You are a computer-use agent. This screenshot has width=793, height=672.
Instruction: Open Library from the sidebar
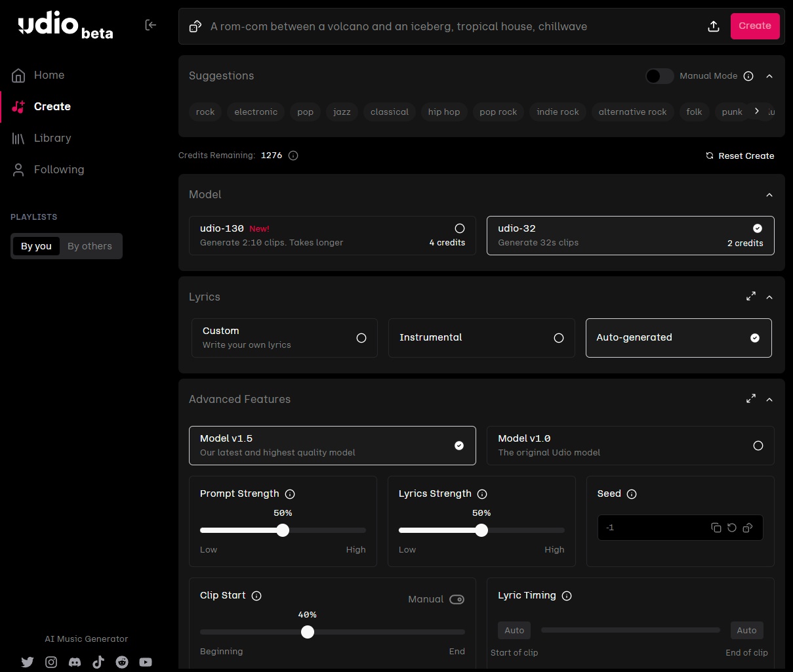(52, 138)
